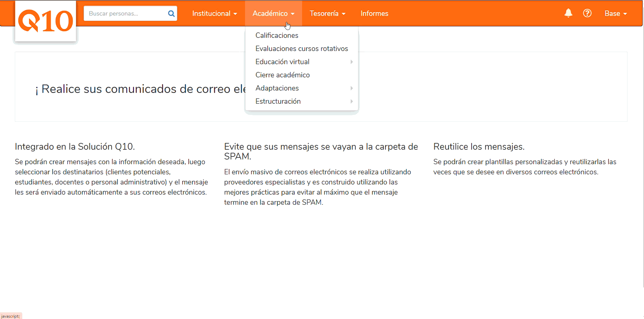Click the Q10 logo
Image resolution: width=644 pixels, height=319 pixels.
[46, 21]
